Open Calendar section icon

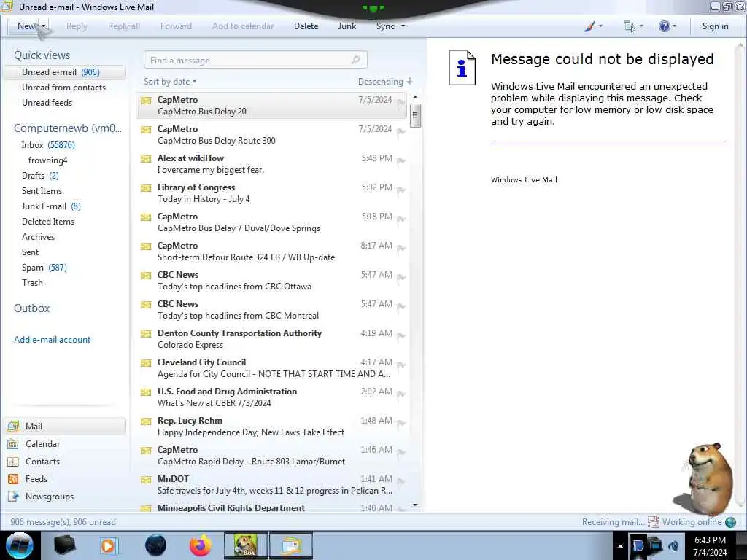13,444
